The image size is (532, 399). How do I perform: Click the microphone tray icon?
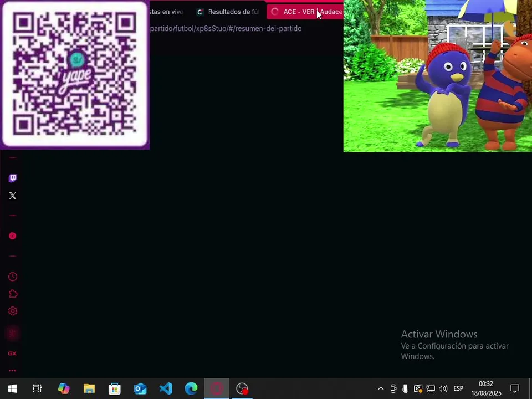[406, 388]
